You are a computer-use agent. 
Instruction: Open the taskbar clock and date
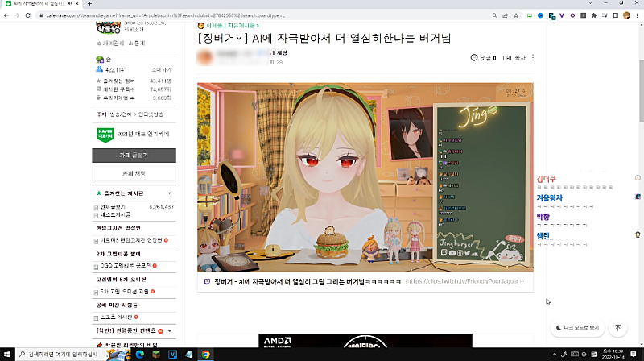click(x=613, y=354)
